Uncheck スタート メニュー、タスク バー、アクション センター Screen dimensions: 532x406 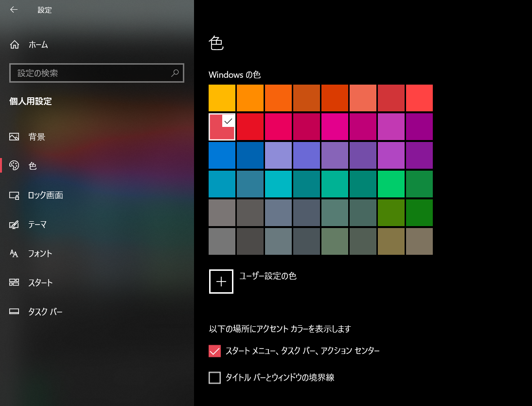215,351
